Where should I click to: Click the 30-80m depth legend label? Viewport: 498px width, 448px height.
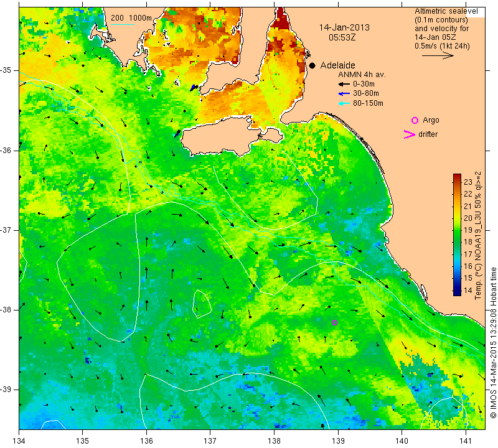[x=366, y=93]
